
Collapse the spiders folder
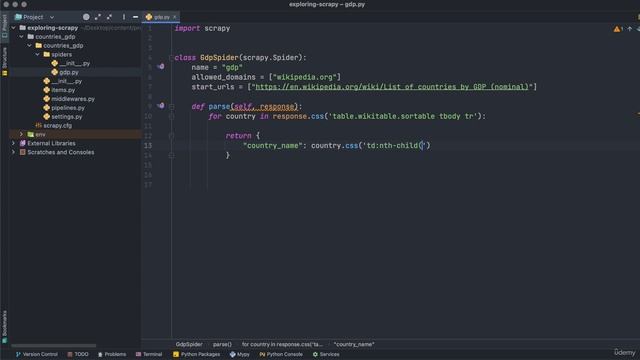tap(38, 54)
